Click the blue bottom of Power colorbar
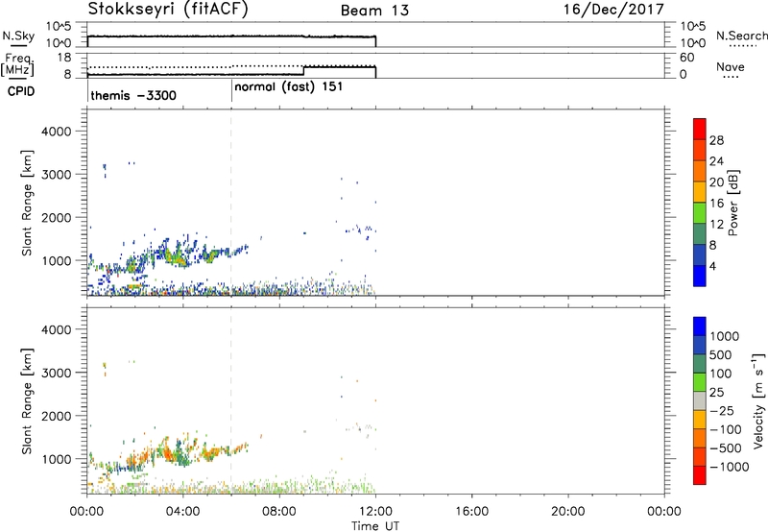This screenshot has height=532, width=768. 700,276
